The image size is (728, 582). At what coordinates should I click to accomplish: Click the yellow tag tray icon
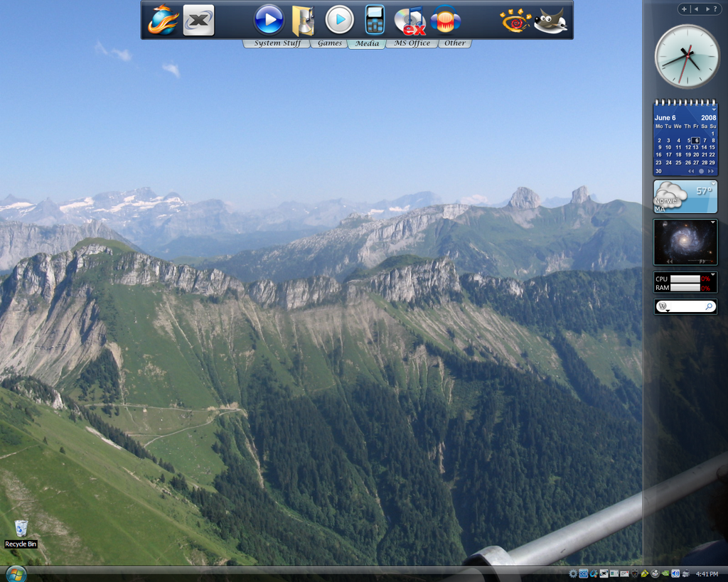click(x=645, y=573)
